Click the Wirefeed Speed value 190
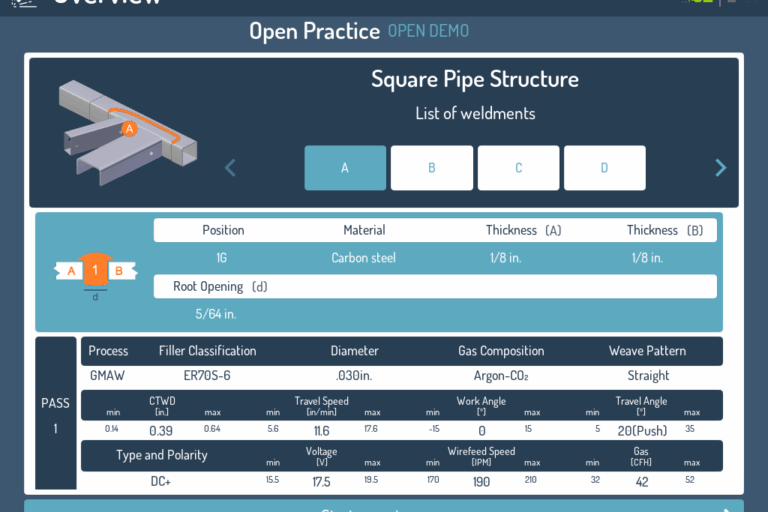The image size is (768, 512). pyautogui.click(x=481, y=481)
